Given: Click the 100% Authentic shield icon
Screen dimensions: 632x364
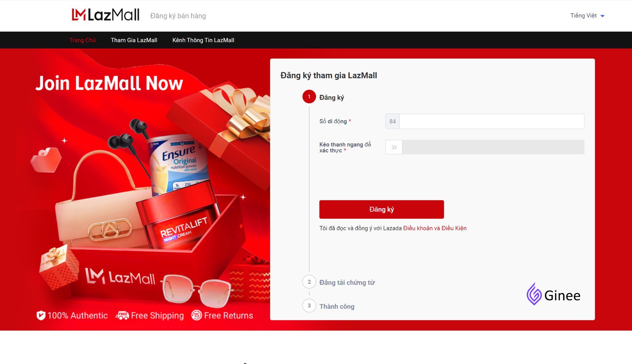Looking at the screenshot, I should click(x=41, y=315).
